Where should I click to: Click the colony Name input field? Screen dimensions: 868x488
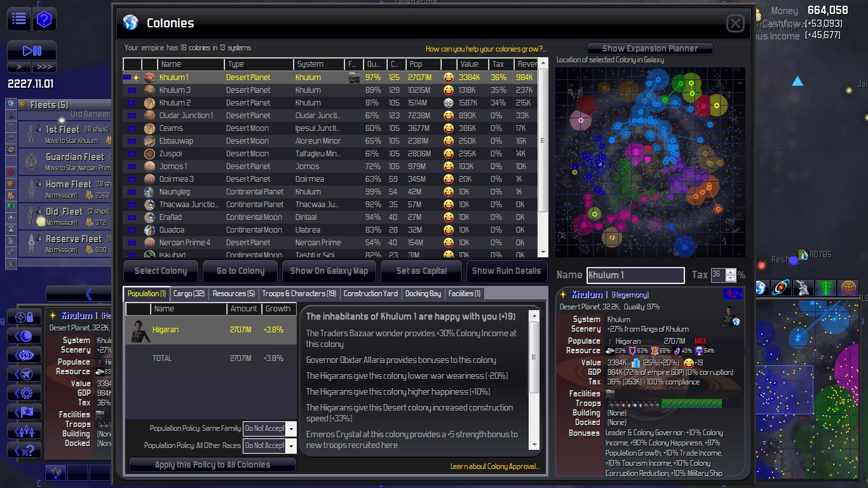635,275
